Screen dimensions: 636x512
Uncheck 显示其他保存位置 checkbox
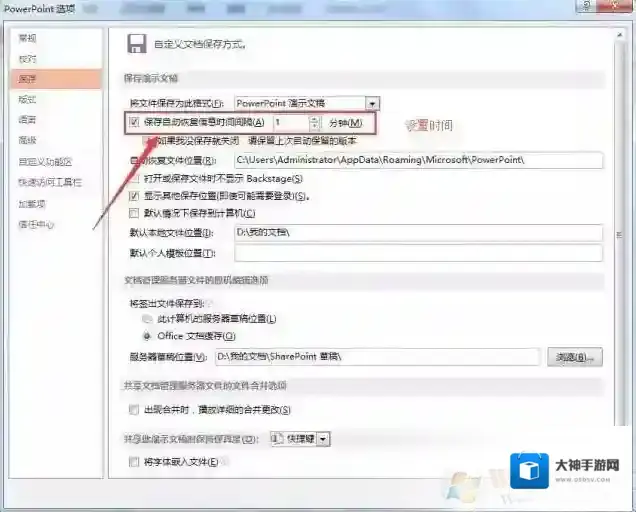point(134,196)
